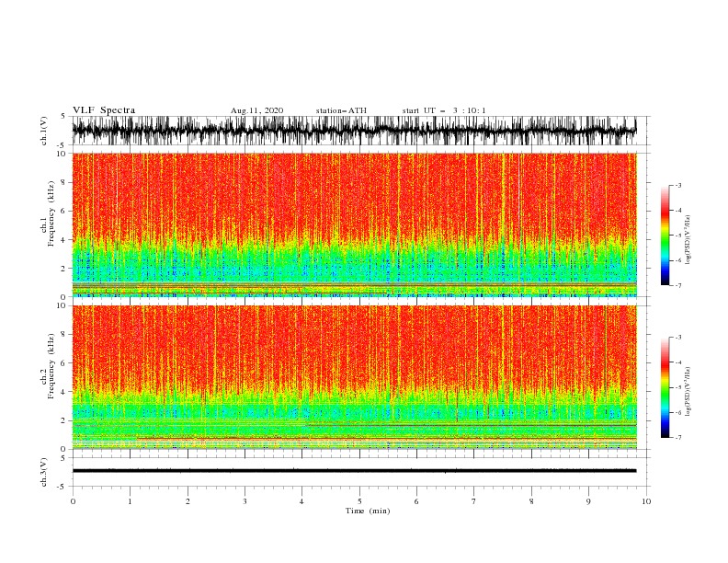Click the 'station=ATH' label
The width and height of the screenshot is (728, 563).
point(341,110)
